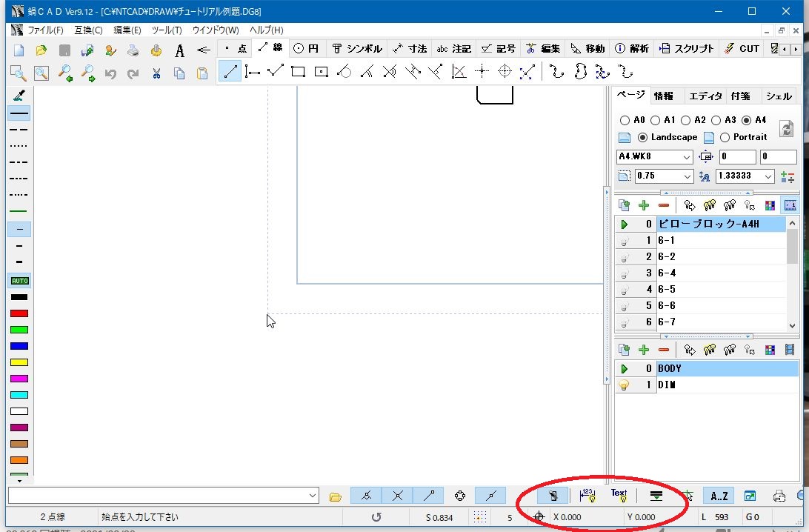Select the continuous polyline tool
Image resolution: width=809 pixels, height=532 pixels.
coord(276,71)
